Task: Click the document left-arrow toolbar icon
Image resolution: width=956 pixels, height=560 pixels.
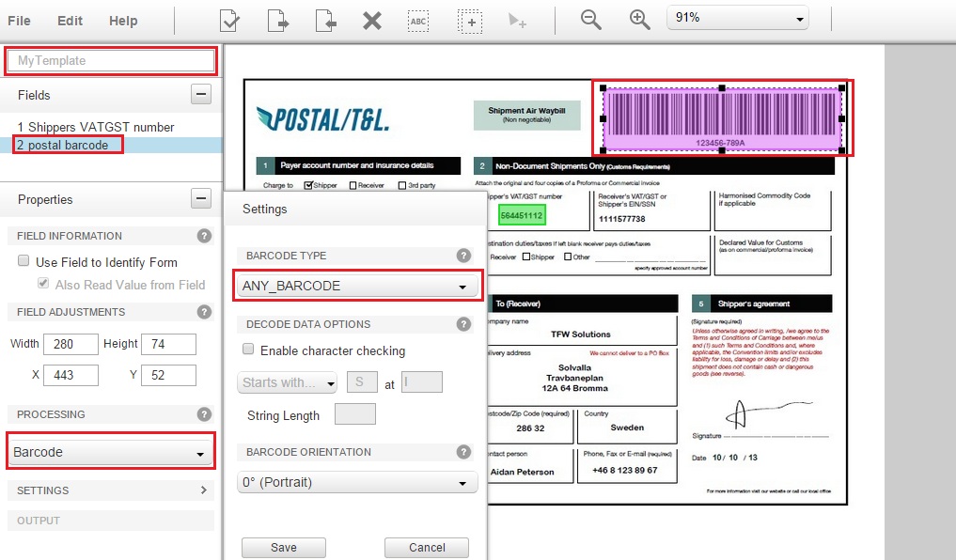Action: coord(325,20)
